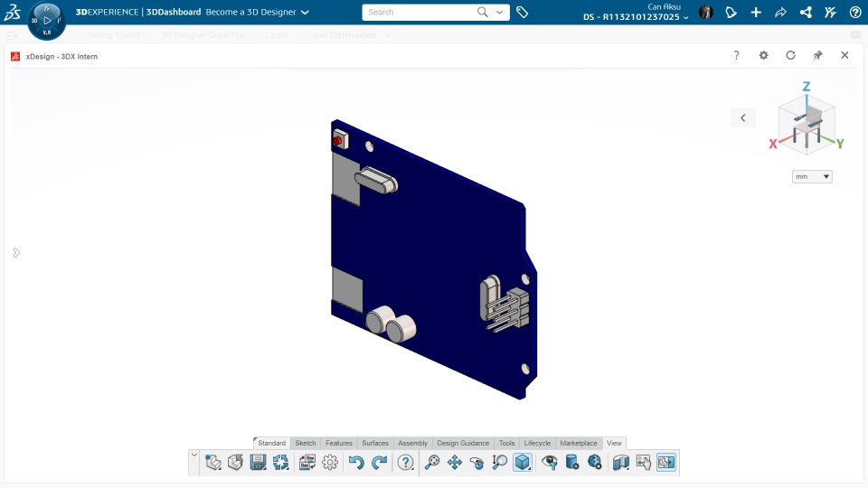Open the Tools tab
Viewport: 868px width, 488px height.
tap(506, 443)
